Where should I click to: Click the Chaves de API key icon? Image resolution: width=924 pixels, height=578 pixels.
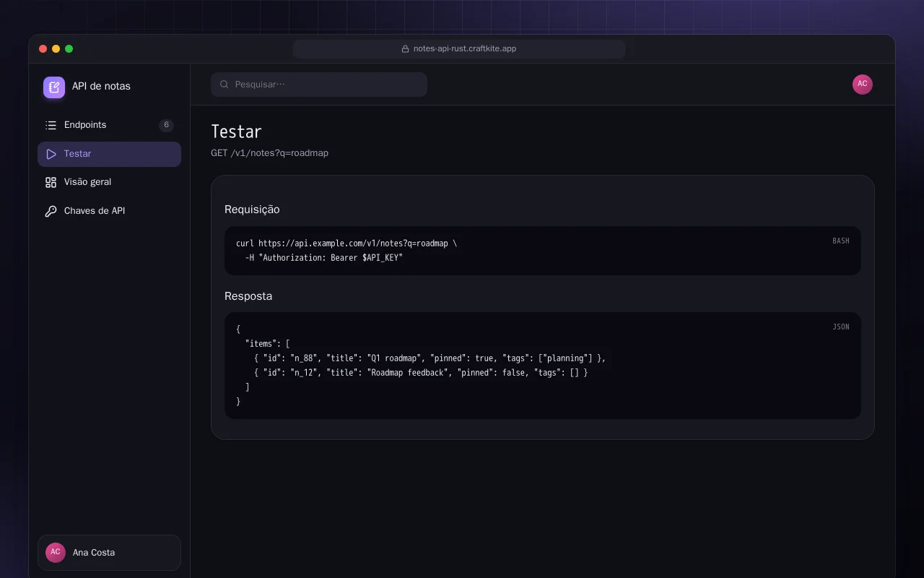(x=51, y=211)
